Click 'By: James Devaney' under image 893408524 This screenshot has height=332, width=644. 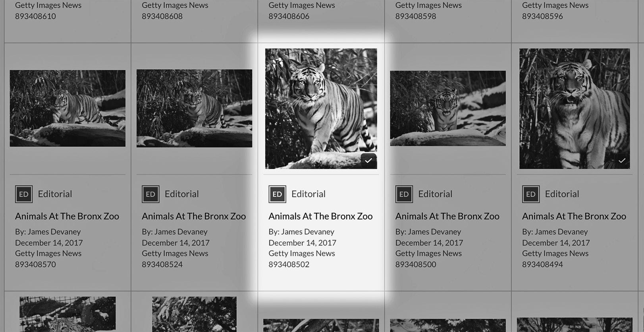tap(175, 232)
